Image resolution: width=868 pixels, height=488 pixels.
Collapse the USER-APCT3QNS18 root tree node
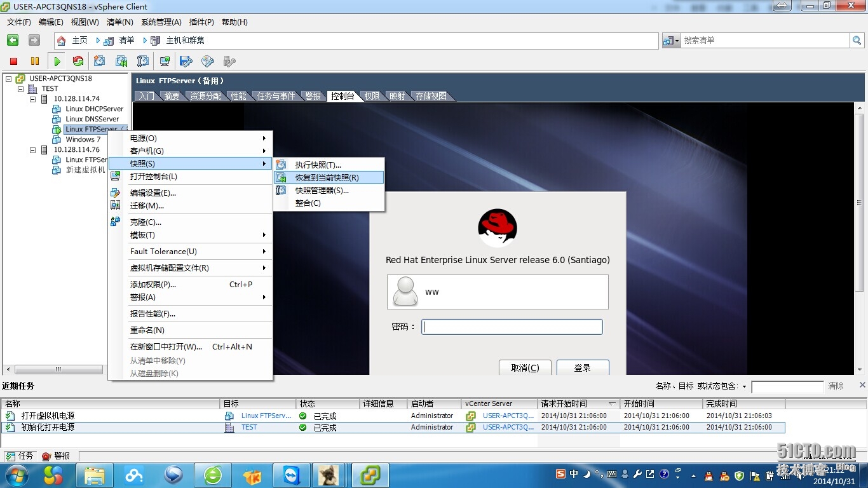point(9,79)
